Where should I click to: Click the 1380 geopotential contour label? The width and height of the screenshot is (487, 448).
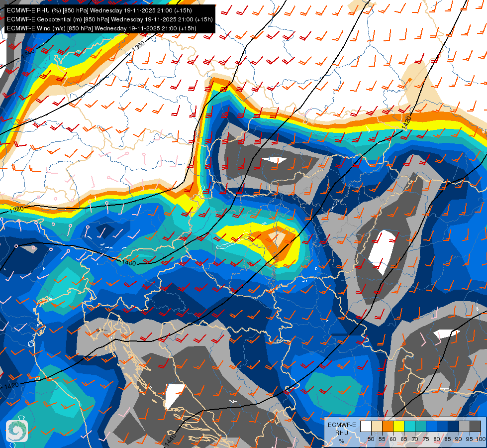coord(16,209)
